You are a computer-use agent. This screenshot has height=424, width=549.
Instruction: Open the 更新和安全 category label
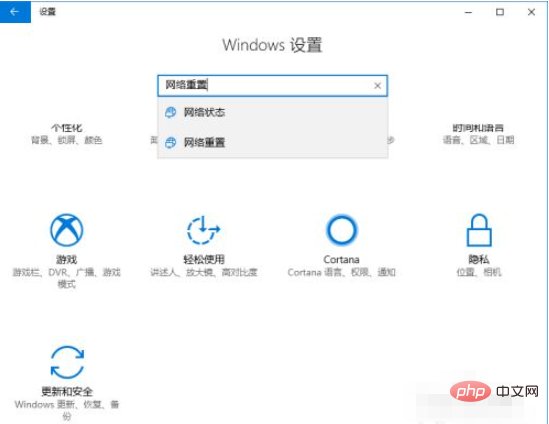point(67,391)
